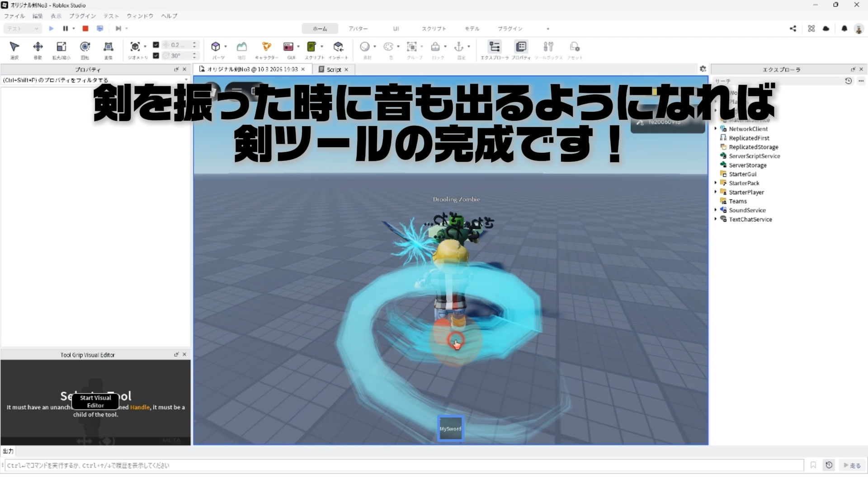
Task: Switch to the Script tab
Action: click(334, 70)
